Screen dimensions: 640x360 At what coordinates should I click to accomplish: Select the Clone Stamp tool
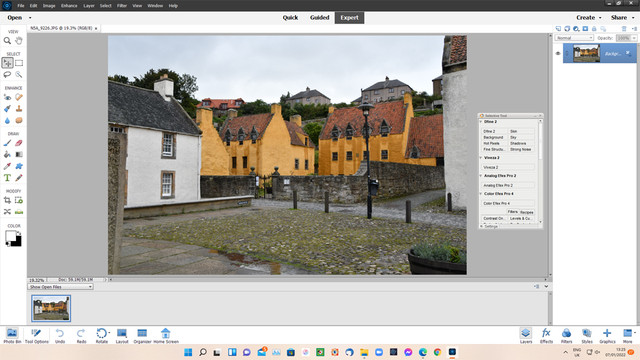(19, 109)
